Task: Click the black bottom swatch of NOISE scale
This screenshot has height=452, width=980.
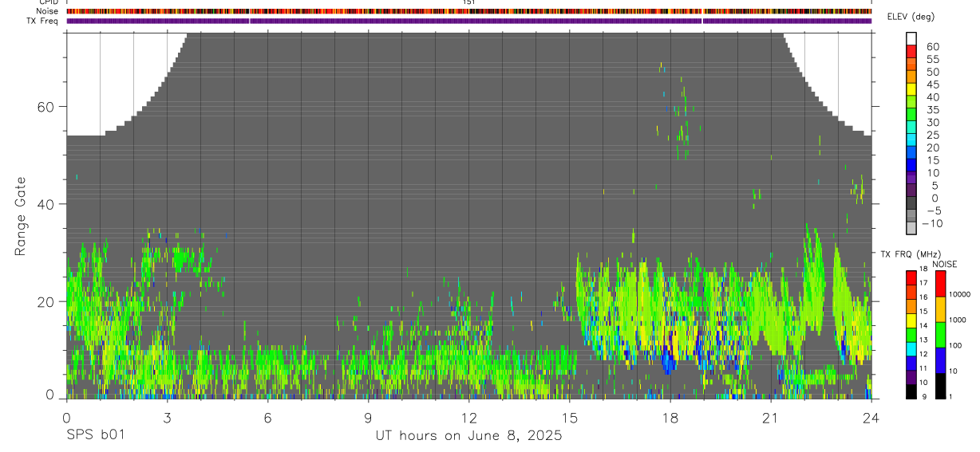Action: click(940, 386)
